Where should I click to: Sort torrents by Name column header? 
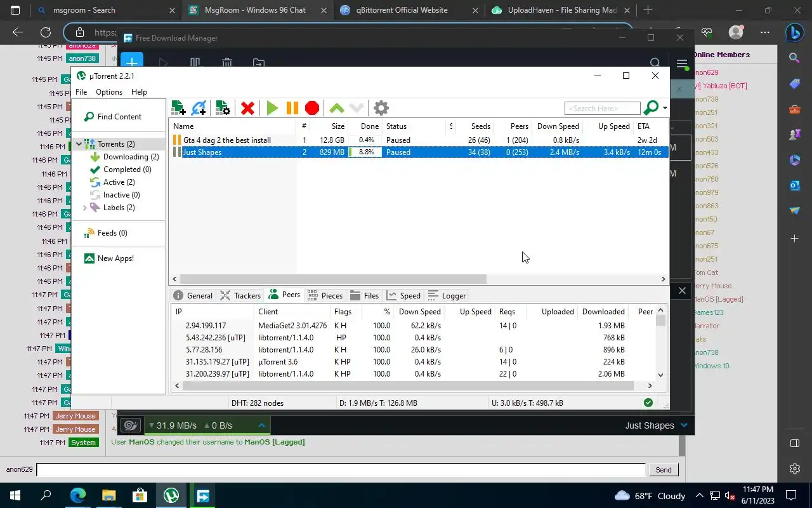pyautogui.click(x=232, y=126)
